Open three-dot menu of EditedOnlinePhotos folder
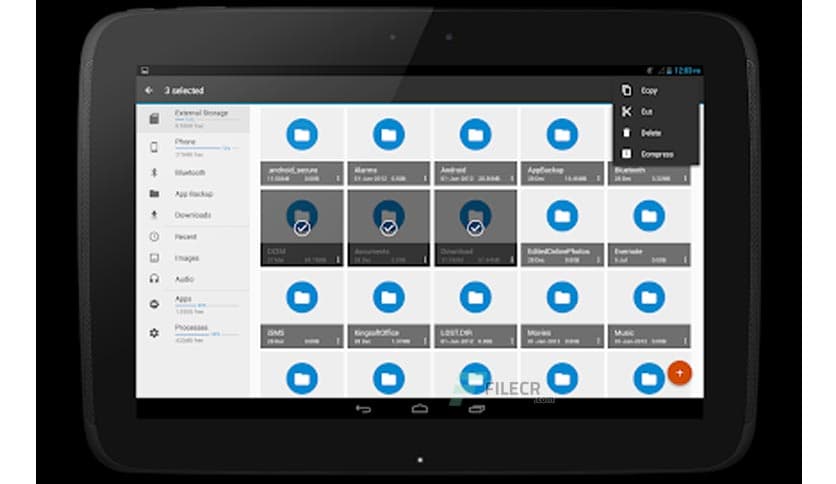 coord(598,260)
